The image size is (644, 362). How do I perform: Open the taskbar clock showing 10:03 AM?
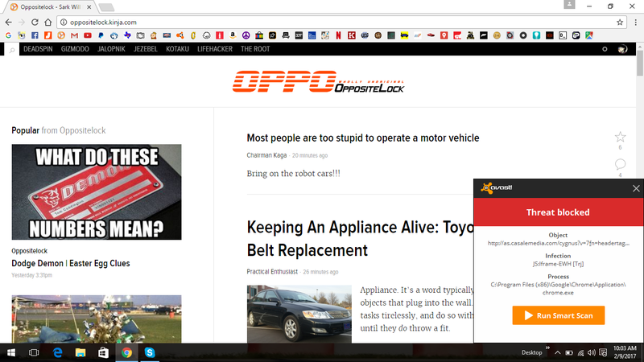(x=625, y=352)
